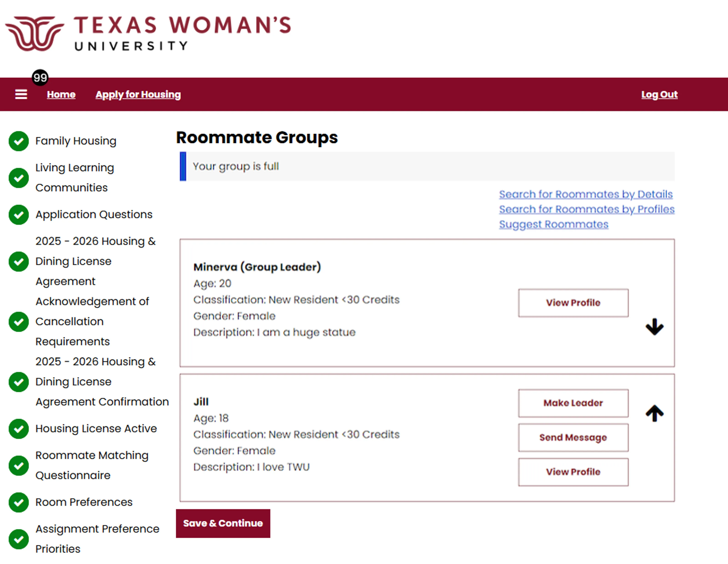The height and width of the screenshot is (564, 728).
Task: Open the Application Questions step
Action: coord(94,215)
